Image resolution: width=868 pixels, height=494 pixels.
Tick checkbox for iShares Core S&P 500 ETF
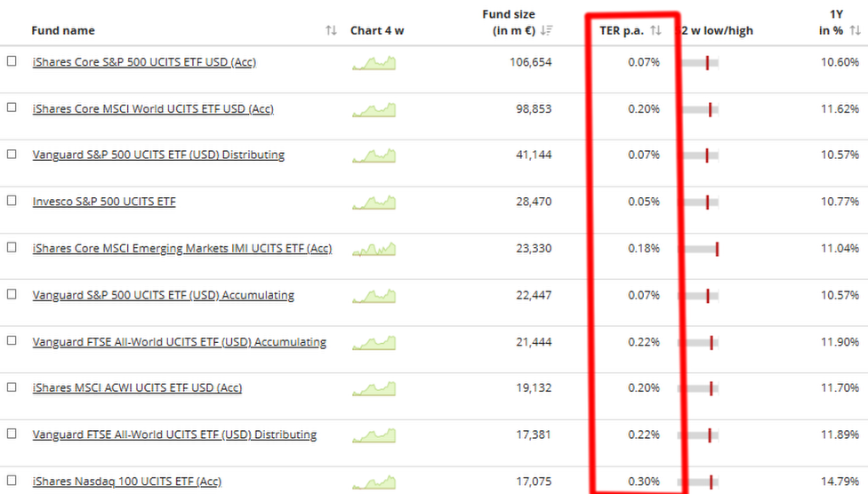(x=12, y=61)
